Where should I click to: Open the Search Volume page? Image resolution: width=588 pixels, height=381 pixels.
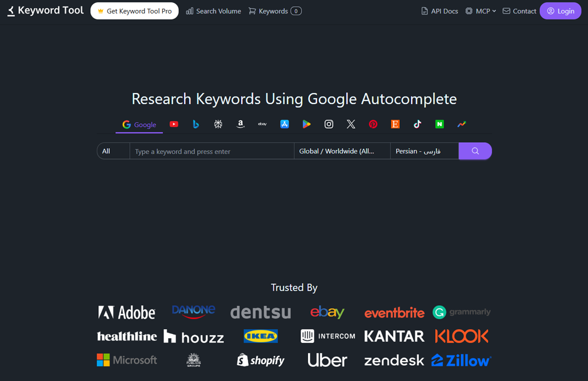(213, 11)
